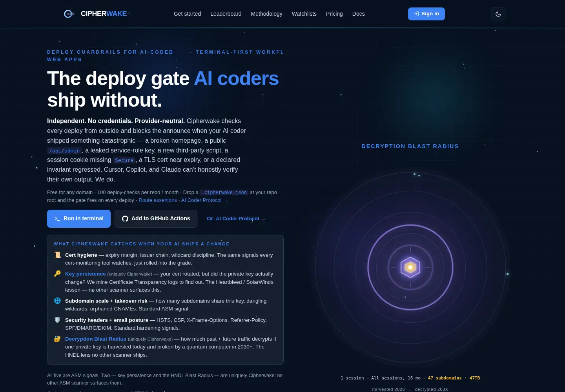Click 'All sessions, 16 mo' caption text
This screenshot has height=392, width=565.
click(x=396, y=378)
